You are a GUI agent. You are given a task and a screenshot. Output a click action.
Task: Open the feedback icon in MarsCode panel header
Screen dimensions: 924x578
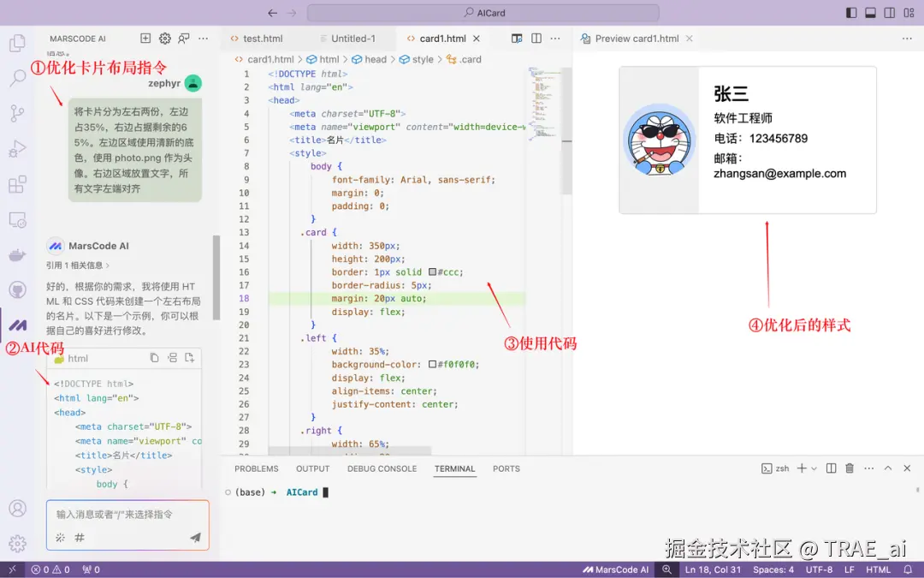[x=184, y=39]
